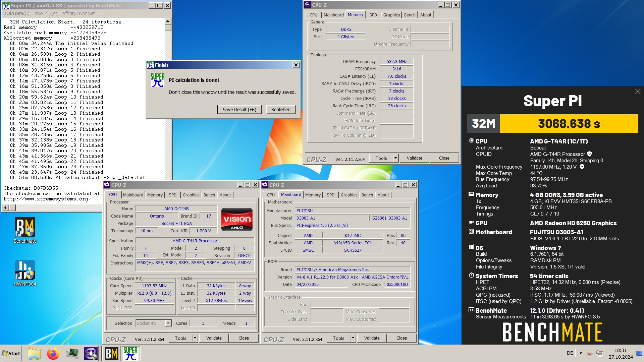Open Bench tab in CPU-Z CPU window

click(x=209, y=195)
